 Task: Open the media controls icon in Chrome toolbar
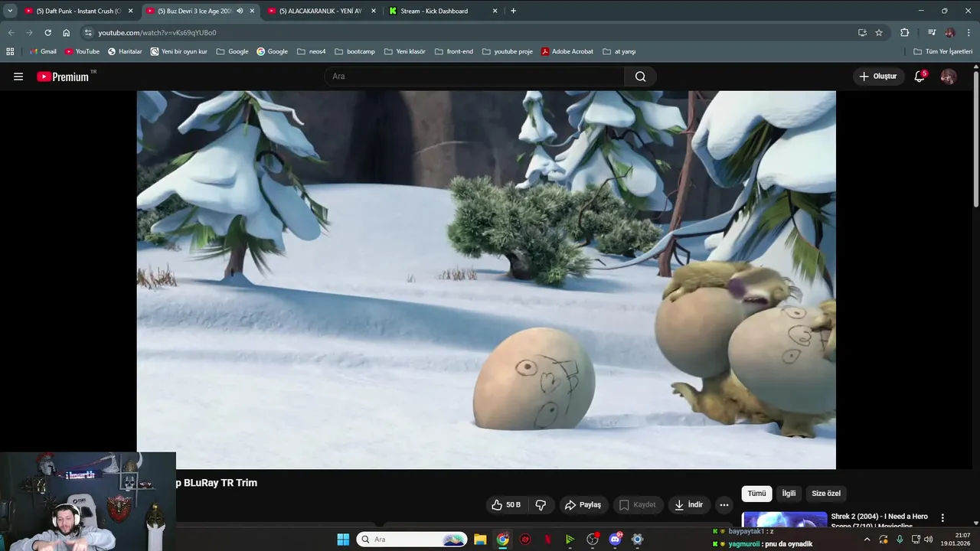932,33
